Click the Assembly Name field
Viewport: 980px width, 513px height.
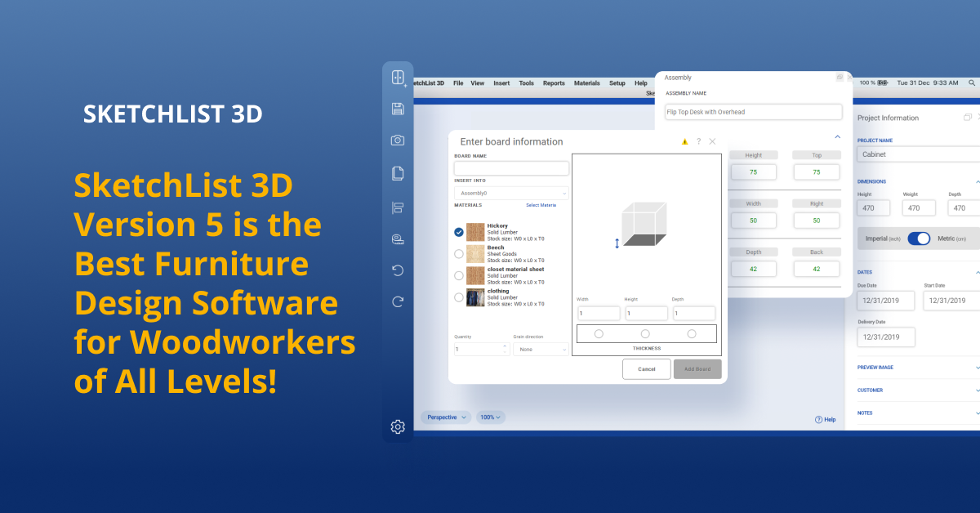(753, 112)
